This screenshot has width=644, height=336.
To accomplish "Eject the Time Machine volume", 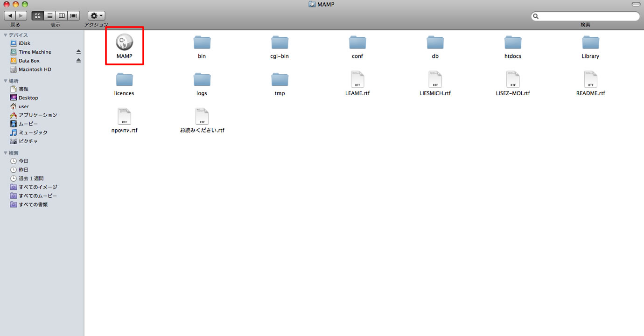I will pyautogui.click(x=78, y=52).
